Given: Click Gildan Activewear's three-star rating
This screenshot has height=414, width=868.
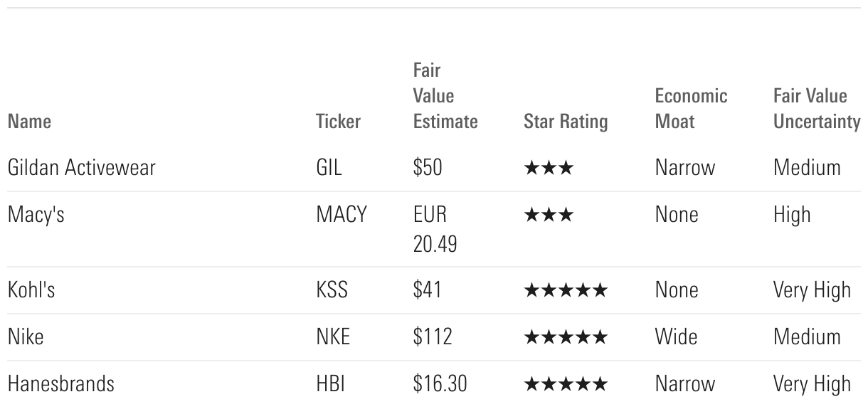Looking at the screenshot, I should (x=548, y=169).
